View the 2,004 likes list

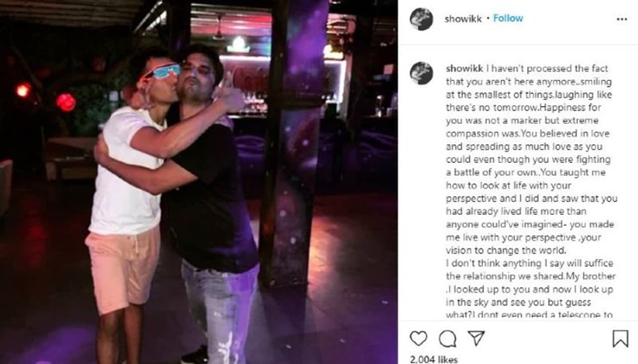pyautogui.click(x=433, y=359)
